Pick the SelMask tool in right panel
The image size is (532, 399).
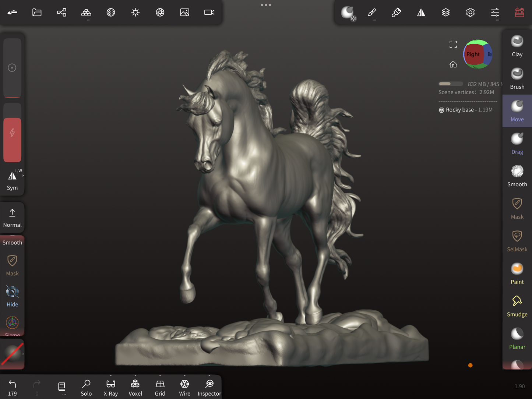[x=517, y=241]
